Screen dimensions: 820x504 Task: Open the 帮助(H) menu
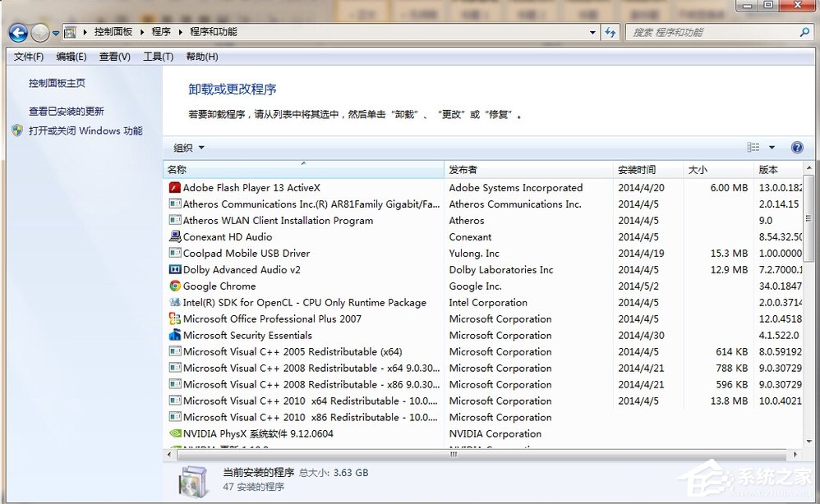pos(202,57)
